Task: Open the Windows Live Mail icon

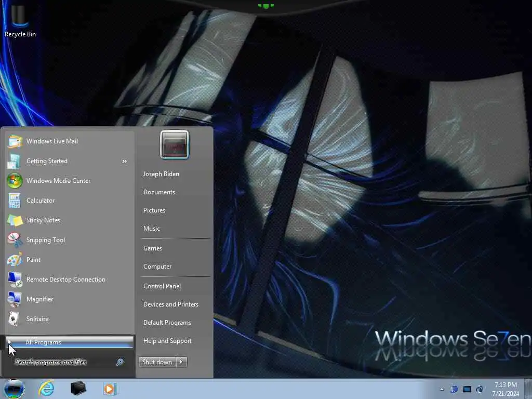Action: point(15,141)
